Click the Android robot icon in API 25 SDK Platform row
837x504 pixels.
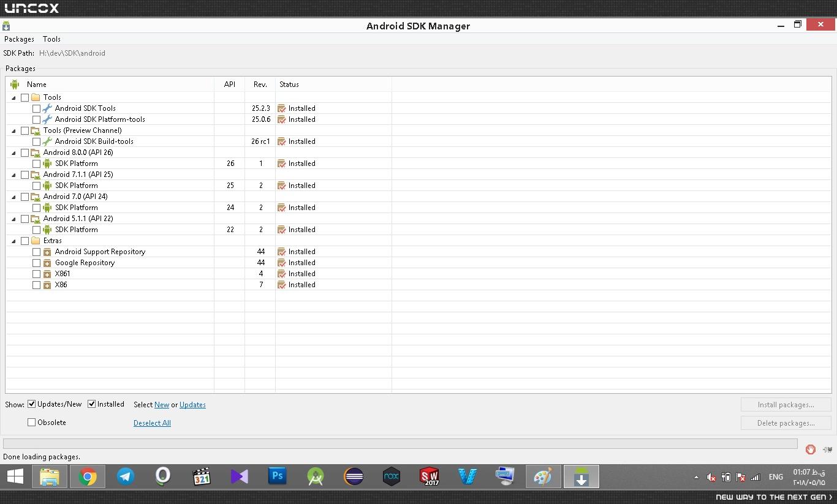(x=47, y=186)
